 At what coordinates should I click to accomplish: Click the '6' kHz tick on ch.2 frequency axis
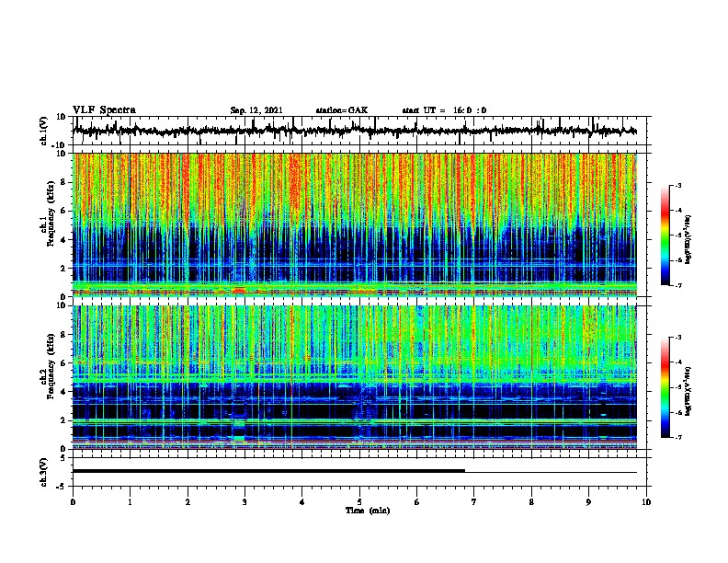[63, 362]
